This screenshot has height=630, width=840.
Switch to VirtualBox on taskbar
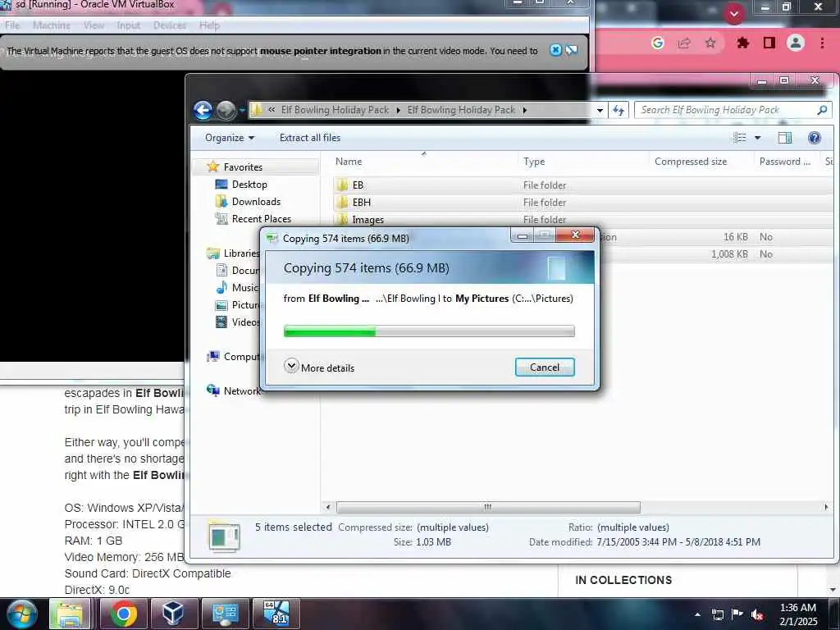[173, 614]
